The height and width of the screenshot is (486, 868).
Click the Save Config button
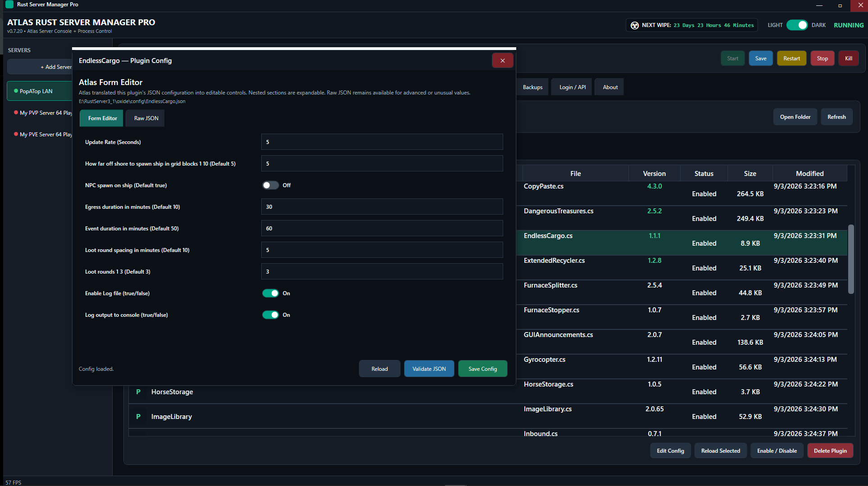tap(482, 369)
